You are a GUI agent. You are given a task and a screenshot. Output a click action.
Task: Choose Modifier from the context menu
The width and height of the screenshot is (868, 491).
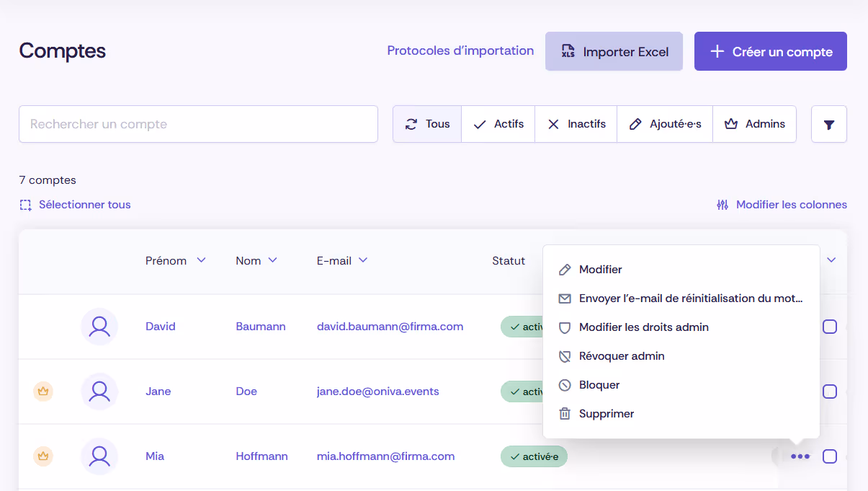(681, 270)
